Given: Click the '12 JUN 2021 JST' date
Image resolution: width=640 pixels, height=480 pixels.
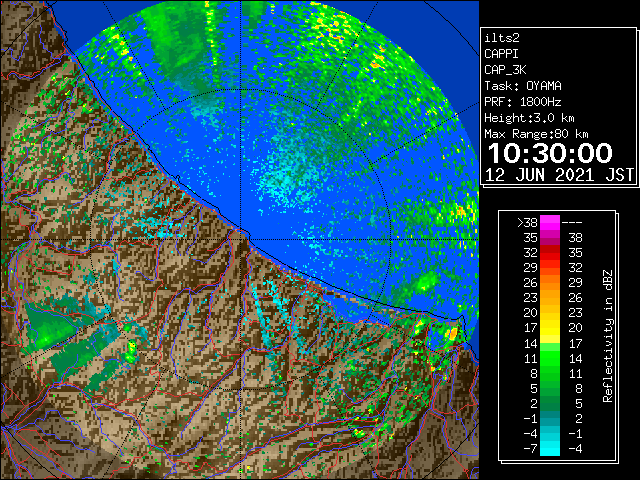Looking at the screenshot, I should pyautogui.click(x=560, y=175).
